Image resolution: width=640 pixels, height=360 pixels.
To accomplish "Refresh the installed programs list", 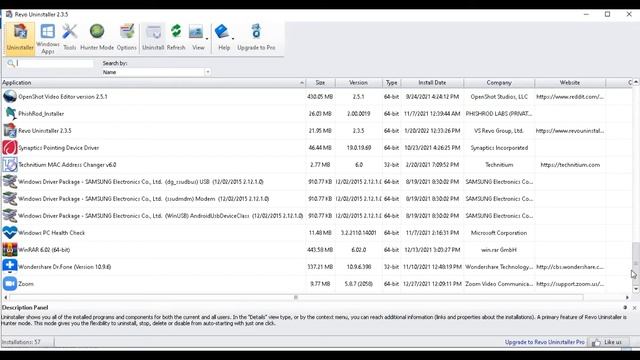I will tap(176, 38).
